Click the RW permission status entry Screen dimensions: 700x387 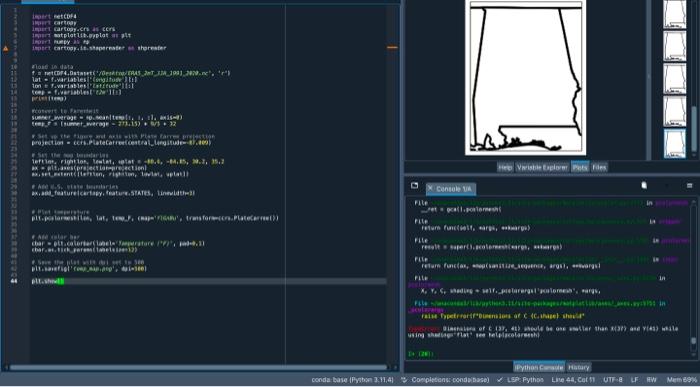[652, 380]
